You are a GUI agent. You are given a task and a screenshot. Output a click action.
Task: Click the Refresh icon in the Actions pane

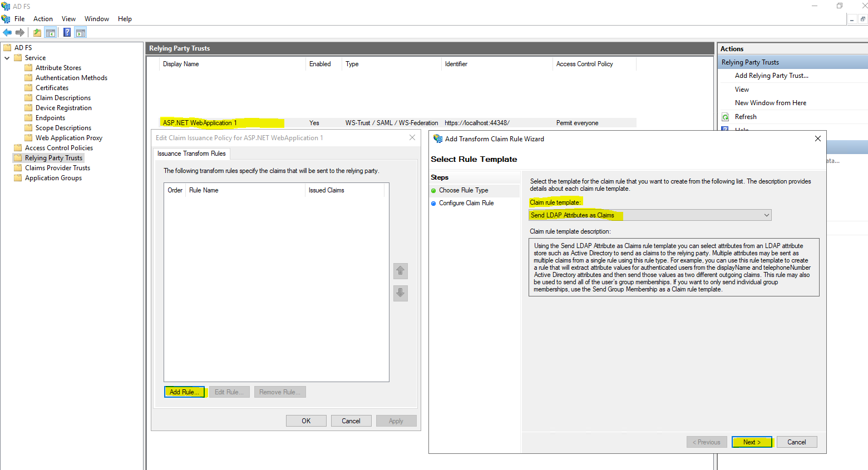point(726,116)
